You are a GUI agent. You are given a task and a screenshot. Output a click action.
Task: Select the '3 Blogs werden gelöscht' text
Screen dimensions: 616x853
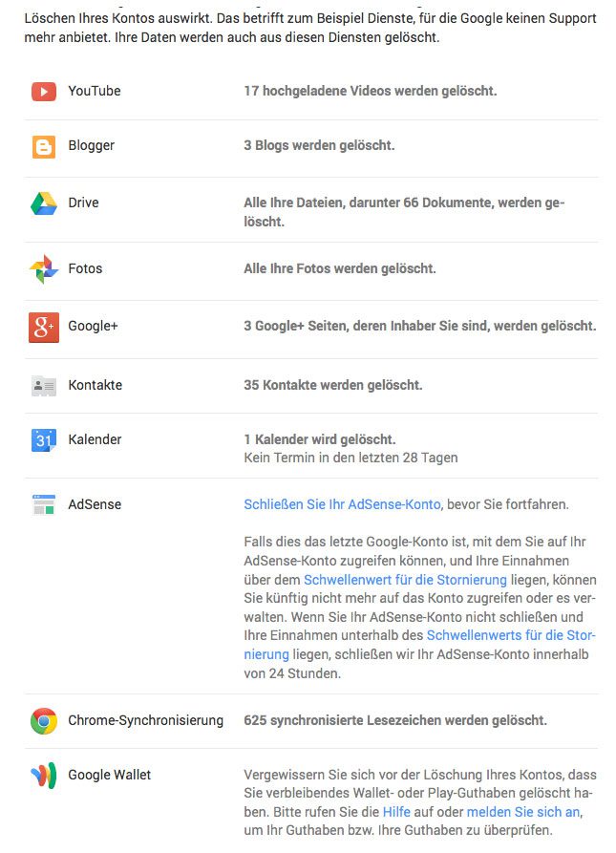[319, 146]
